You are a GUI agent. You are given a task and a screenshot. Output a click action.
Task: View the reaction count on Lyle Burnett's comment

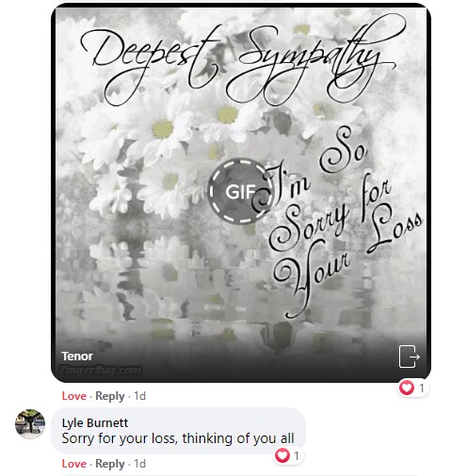[x=297, y=455]
